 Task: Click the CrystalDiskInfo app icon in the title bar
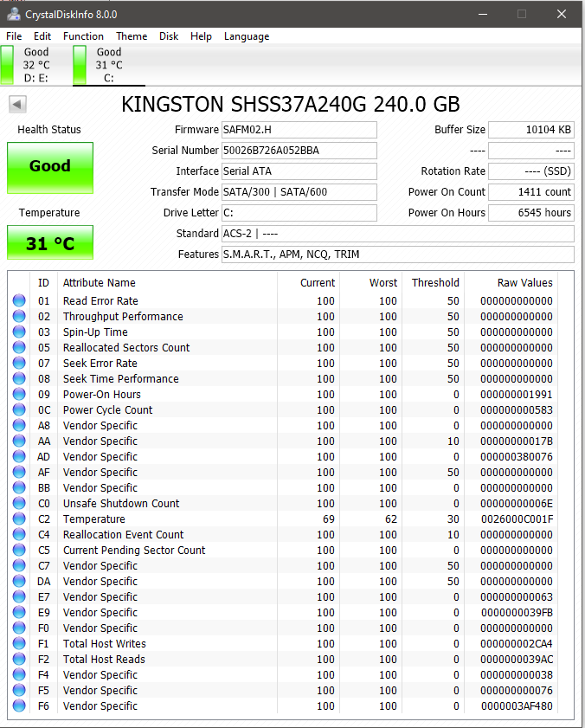pyautogui.click(x=14, y=14)
